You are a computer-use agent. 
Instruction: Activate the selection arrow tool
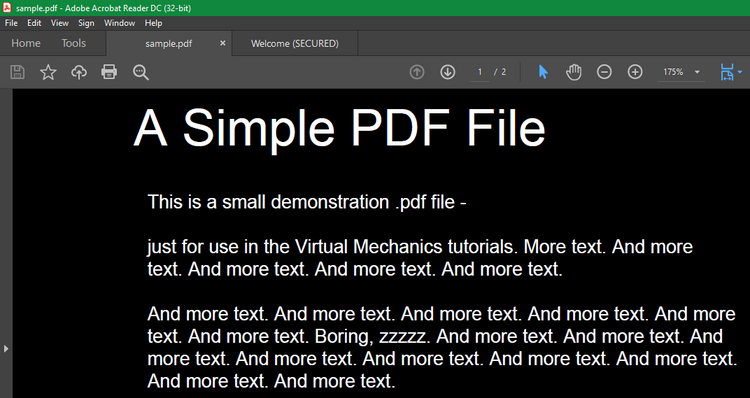[x=543, y=72]
